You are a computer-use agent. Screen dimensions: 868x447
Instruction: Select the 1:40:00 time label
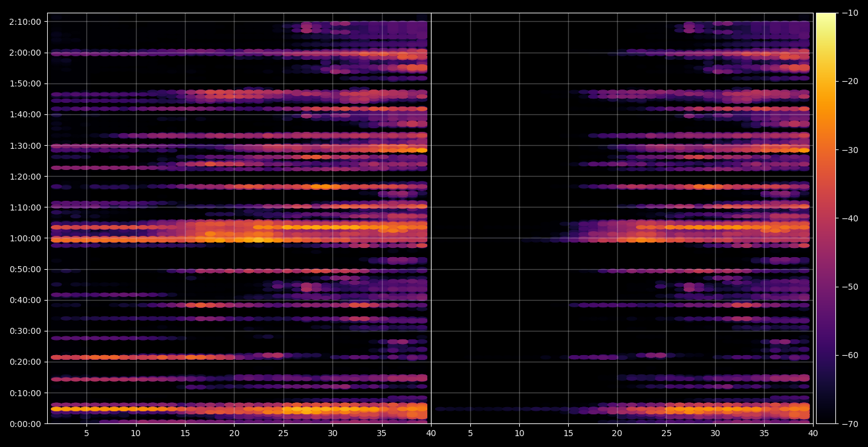click(25, 114)
